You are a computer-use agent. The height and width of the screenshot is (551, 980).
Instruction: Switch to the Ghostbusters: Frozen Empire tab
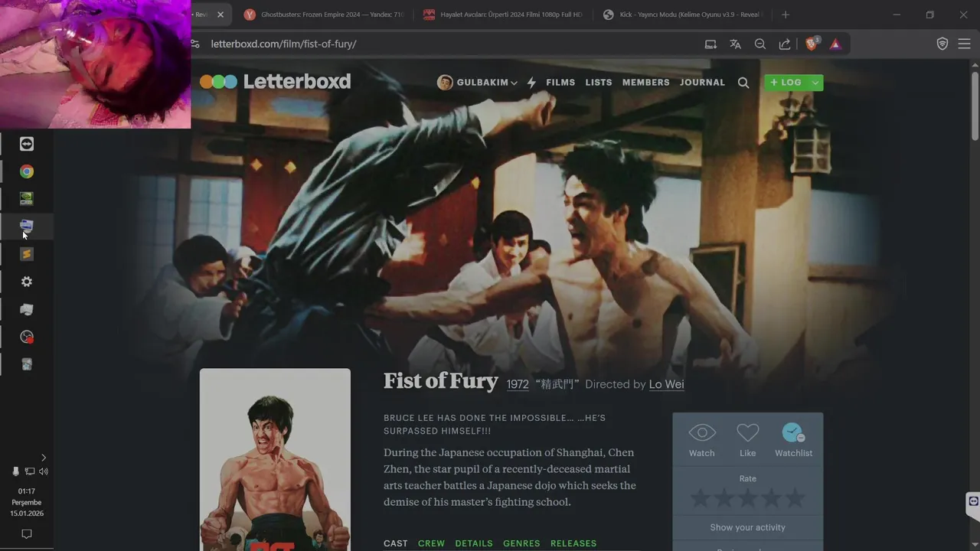tap(323, 15)
